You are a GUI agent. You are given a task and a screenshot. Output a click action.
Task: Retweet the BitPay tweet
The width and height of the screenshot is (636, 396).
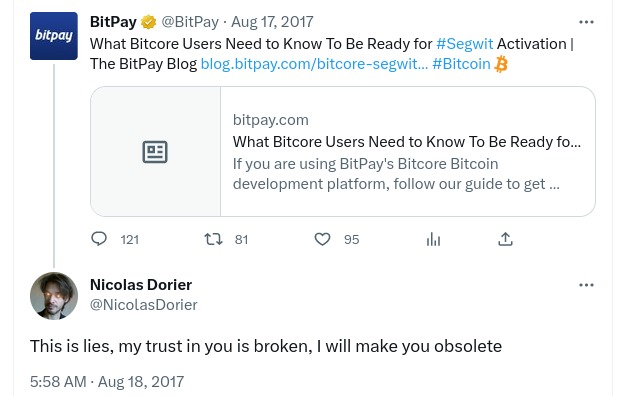click(213, 239)
